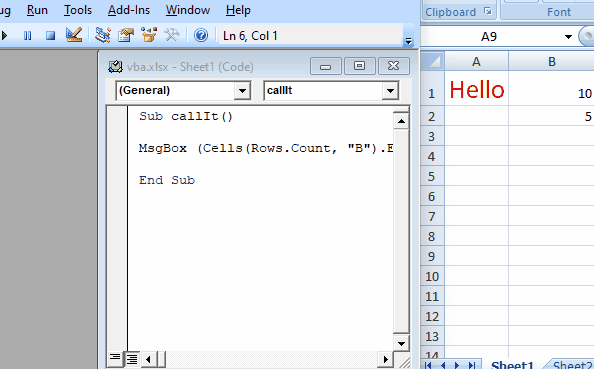Open the Run menu
The image size is (594, 369).
(x=37, y=10)
